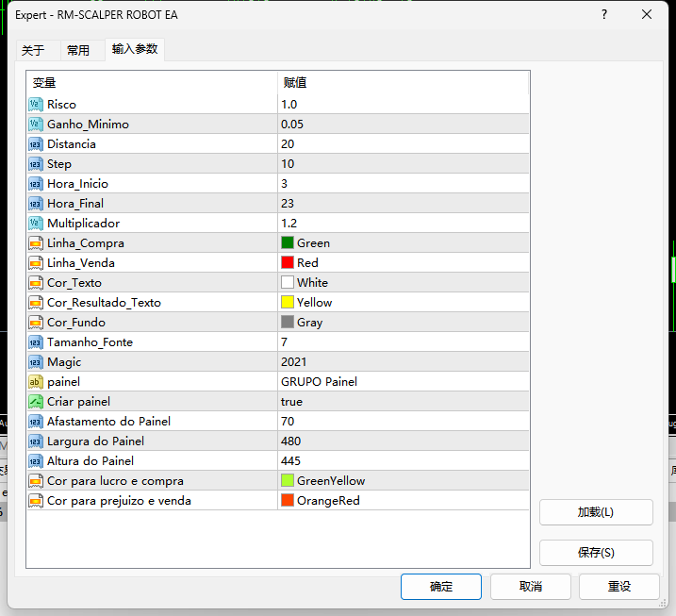Click the White swatch for Cor_Texto
The image size is (676, 616).
288,283
